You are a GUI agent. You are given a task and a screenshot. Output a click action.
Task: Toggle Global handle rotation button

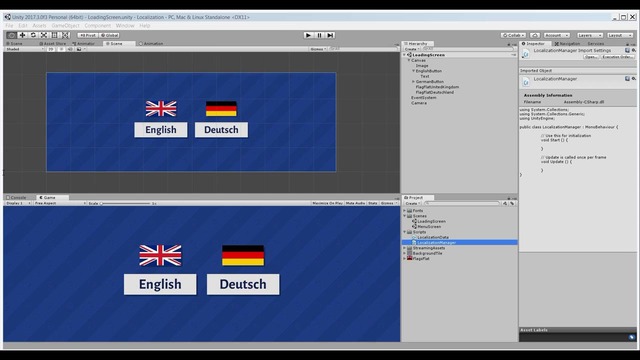(x=109, y=36)
